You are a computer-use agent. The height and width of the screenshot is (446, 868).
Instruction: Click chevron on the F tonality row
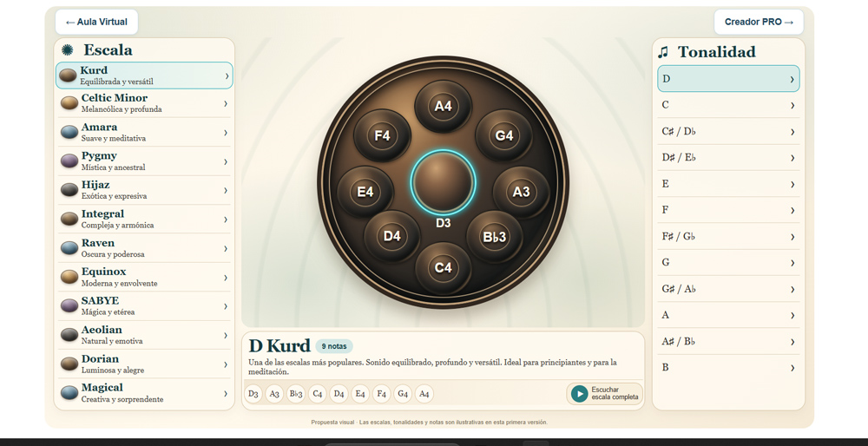pos(792,210)
